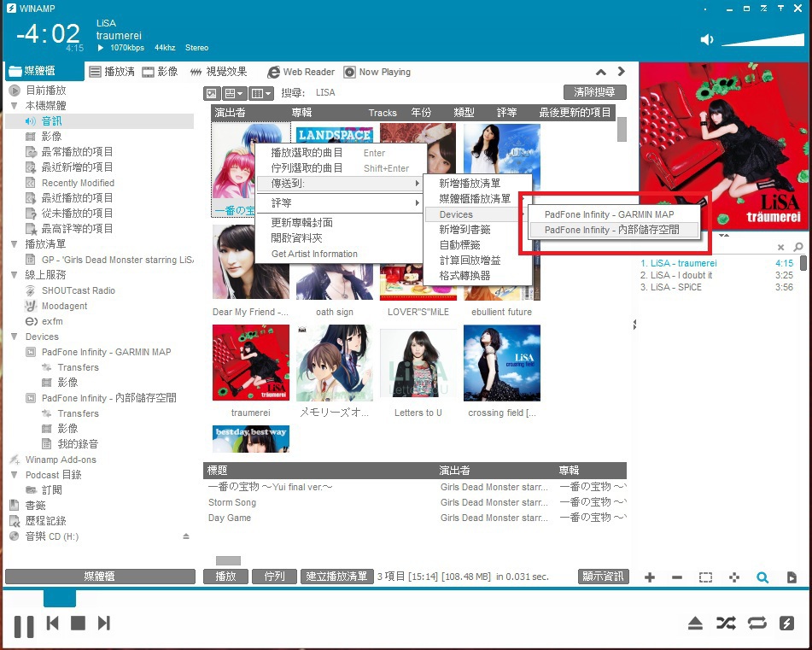The width and height of the screenshot is (812, 650).
Task: Open Moodagent in online services
Action: click(64, 306)
